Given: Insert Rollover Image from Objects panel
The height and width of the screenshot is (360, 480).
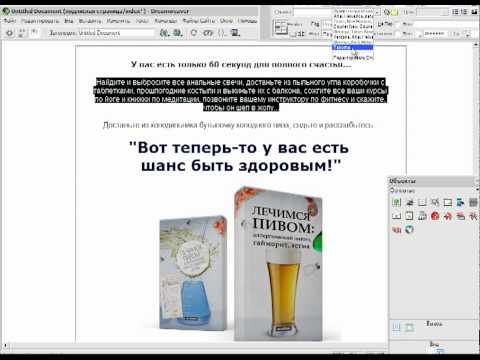Looking at the screenshot, I should 409,202.
